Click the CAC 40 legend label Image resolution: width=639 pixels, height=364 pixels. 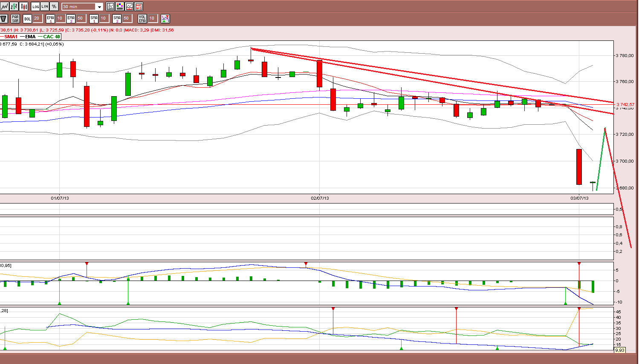point(52,37)
